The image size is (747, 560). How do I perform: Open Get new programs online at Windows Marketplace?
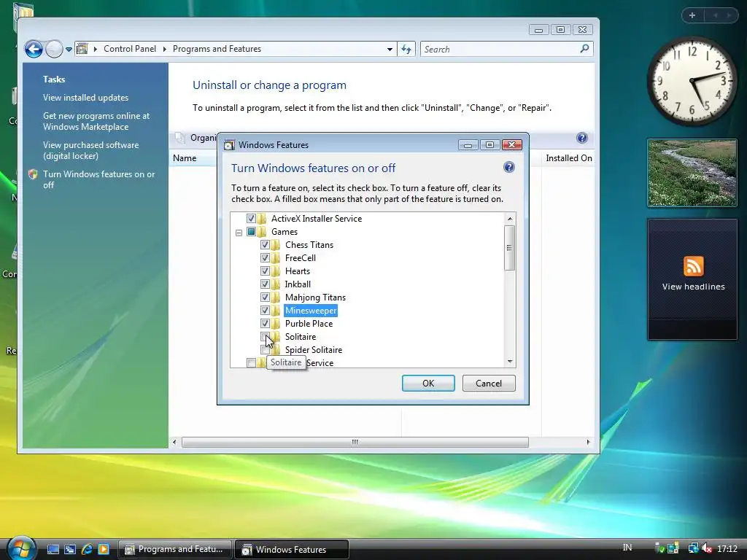[x=96, y=122]
